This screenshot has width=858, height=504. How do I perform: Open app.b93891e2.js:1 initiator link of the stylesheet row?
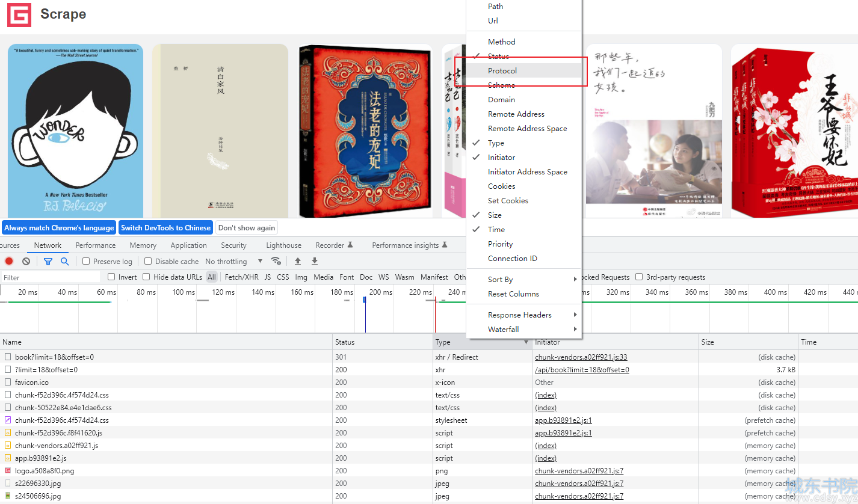click(563, 420)
